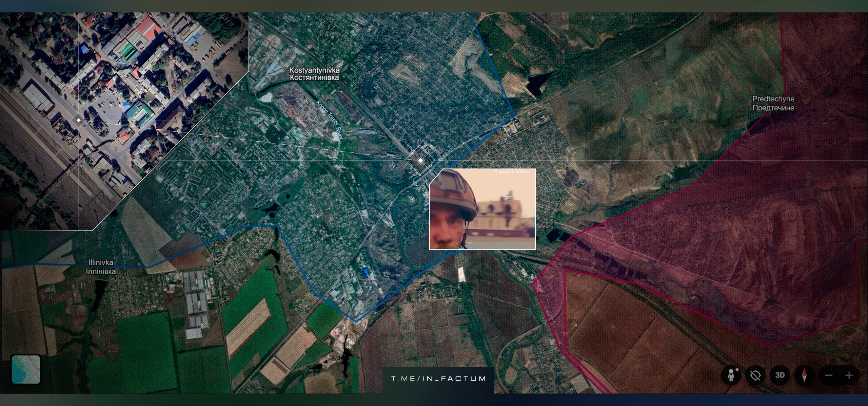Open the map style thumbnail

[26, 369]
